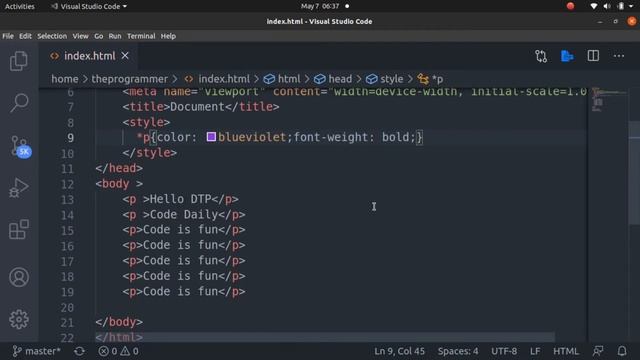This screenshot has height=360, width=640.
Task: Split the editor to the right
Action: (593, 56)
